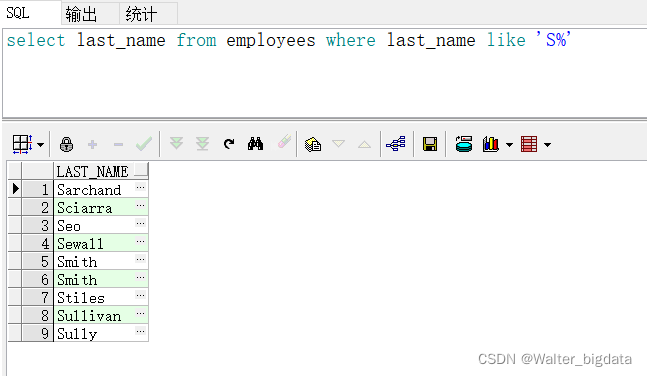Click the lock (edit data) icon
Image resolution: width=647 pixels, height=376 pixels.
coord(66,144)
